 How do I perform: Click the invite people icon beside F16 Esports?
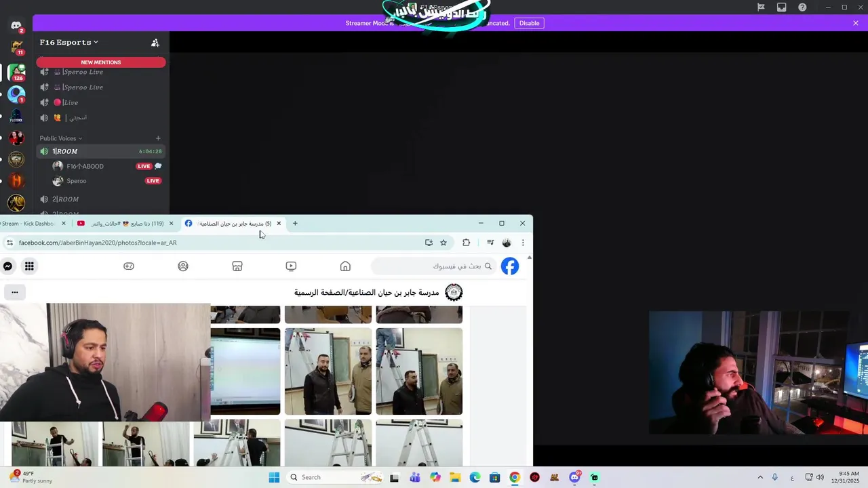point(155,43)
